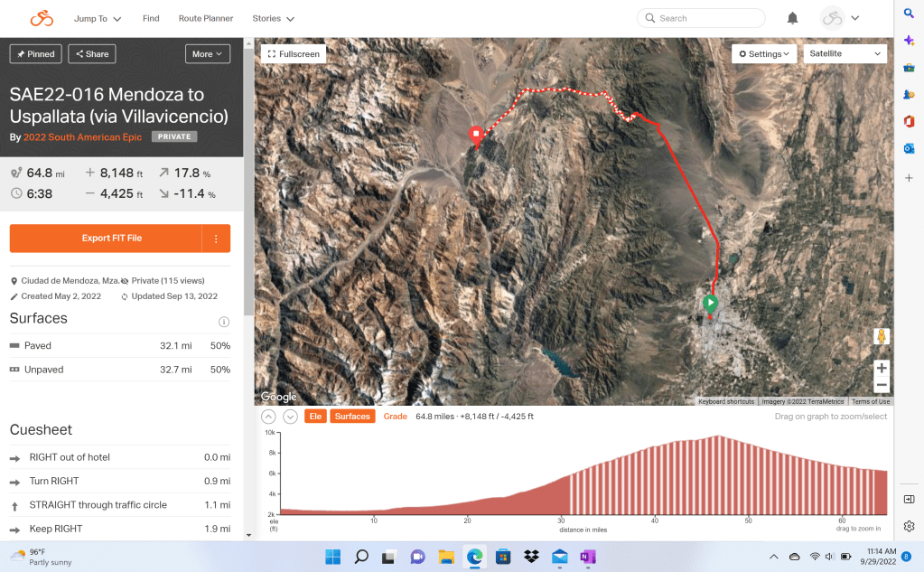Open the Find menu item

[x=151, y=18]
